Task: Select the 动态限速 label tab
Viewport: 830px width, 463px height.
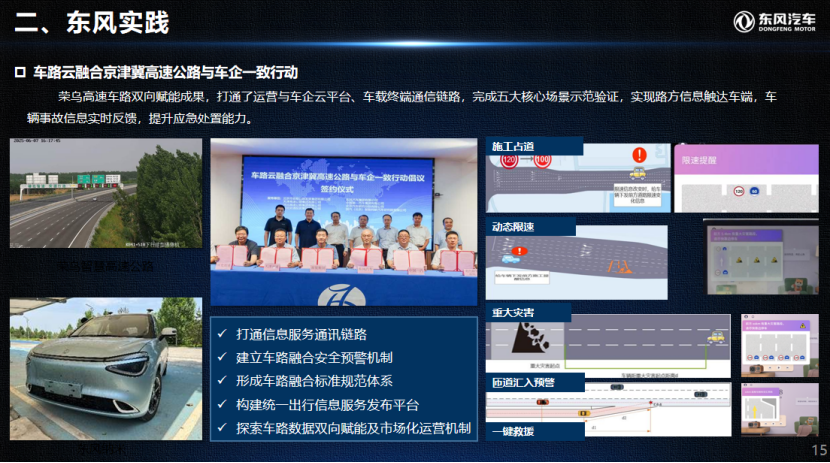Action: (x=513, y=227)
